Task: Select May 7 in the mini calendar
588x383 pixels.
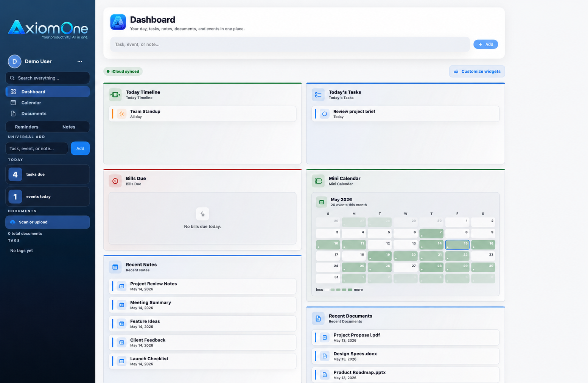Action: pyautogui.click(x=431, y=233)
